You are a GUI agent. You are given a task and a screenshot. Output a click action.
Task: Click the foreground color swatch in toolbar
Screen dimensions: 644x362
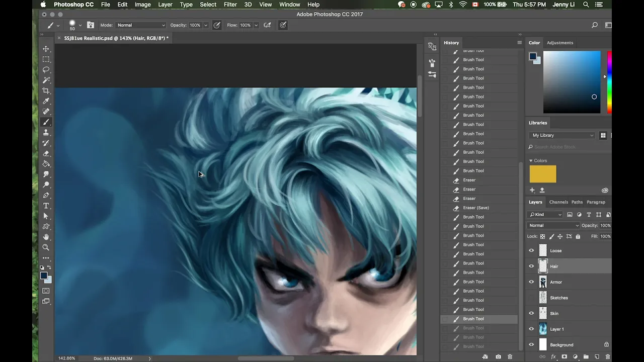tap(44, 276)
